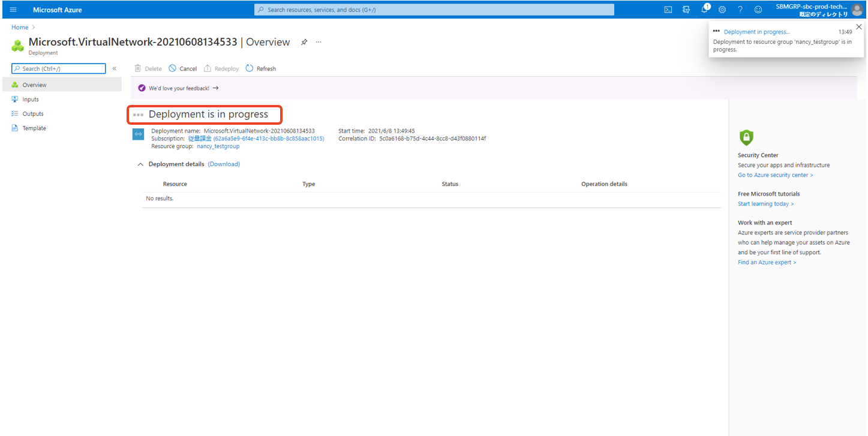
Task: Open the Overview menu item
Action: coord(62,85)
